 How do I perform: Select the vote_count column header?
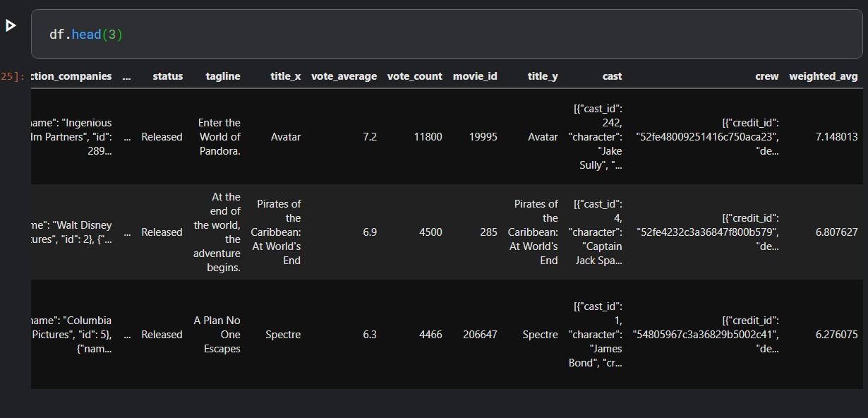click(x=415, y=76)
